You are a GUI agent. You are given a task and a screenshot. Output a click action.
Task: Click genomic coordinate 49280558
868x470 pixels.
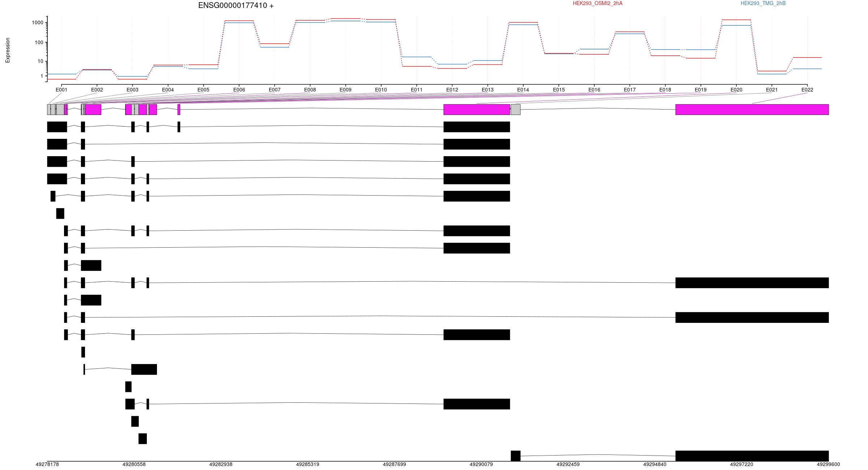click(134, 464)
